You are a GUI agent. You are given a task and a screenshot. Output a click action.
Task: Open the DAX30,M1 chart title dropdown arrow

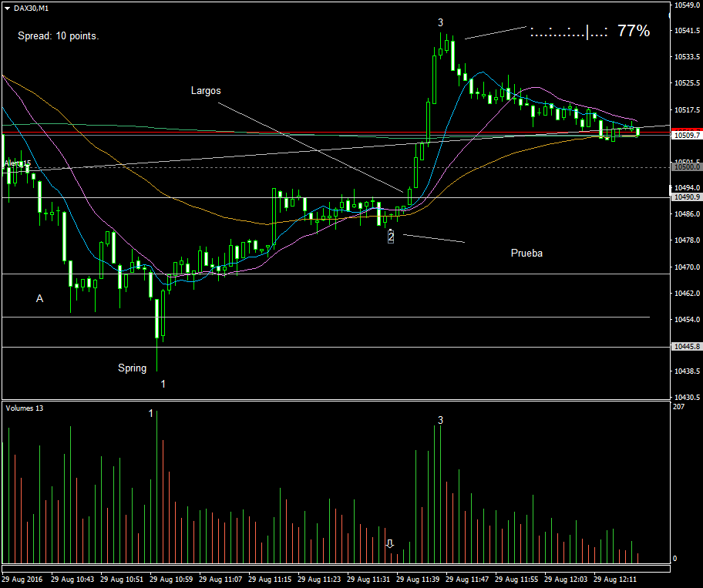(8, 8)
